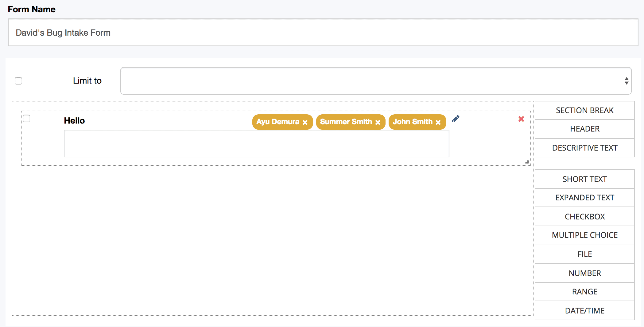Tick the checkbox beside Hello field
Image resolution: width=644 pixels, height=327 pixels.
coord(27,118)
